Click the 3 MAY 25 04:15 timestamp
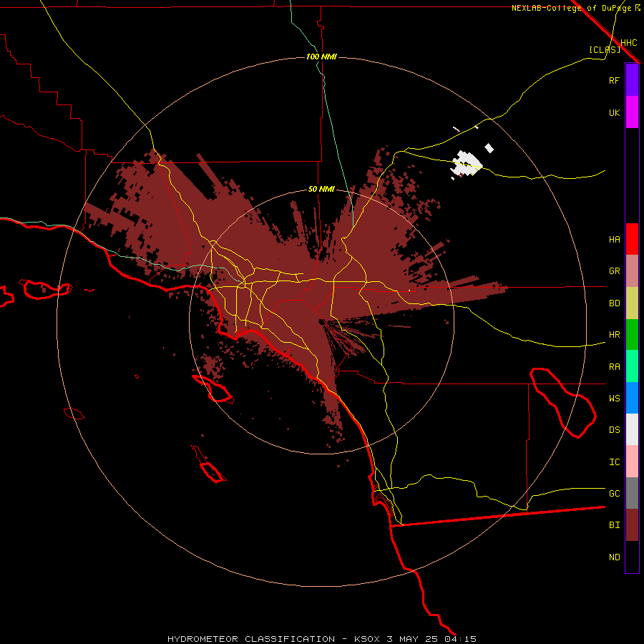This screenshot has height=644, width=644. coord(431,639)
